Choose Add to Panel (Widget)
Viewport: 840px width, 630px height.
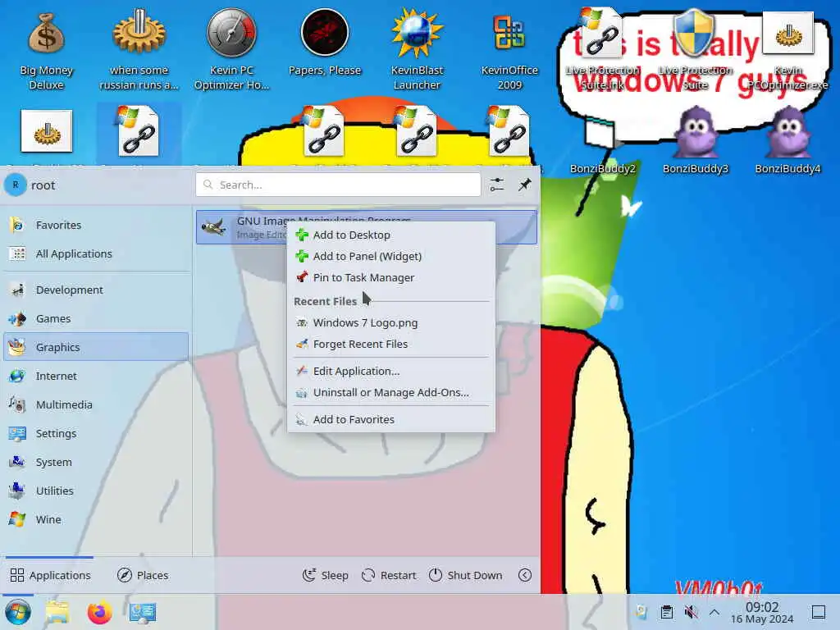391,256
